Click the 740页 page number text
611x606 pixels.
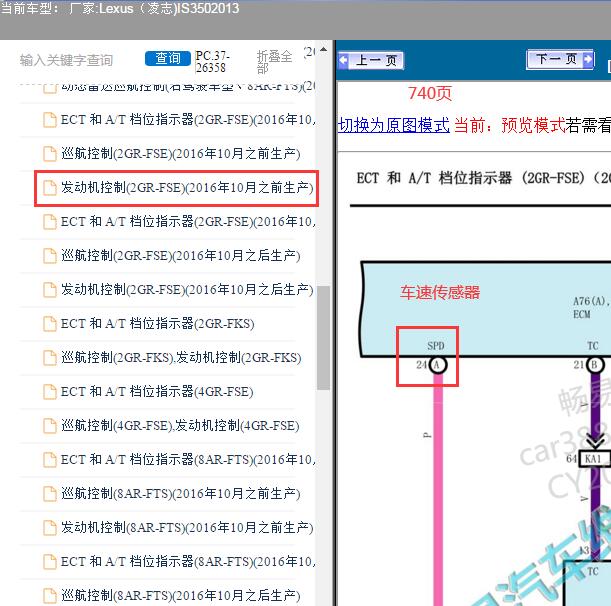point(430,94)
